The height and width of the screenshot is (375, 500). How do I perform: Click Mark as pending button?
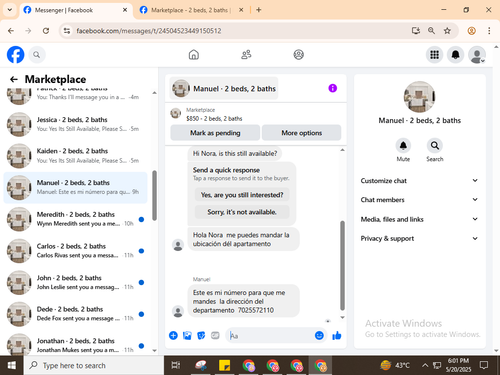pyautogui.click(x=215, y=133)
